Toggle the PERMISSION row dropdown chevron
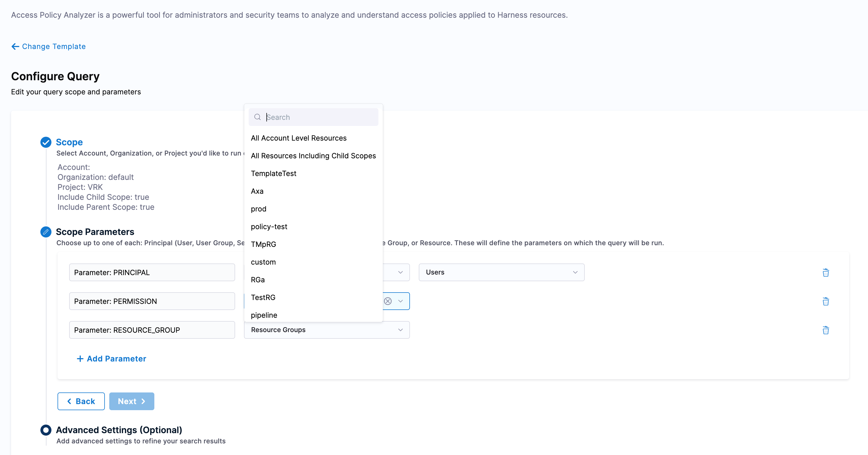Screen dimensions: 868x455 click(401, 301)
